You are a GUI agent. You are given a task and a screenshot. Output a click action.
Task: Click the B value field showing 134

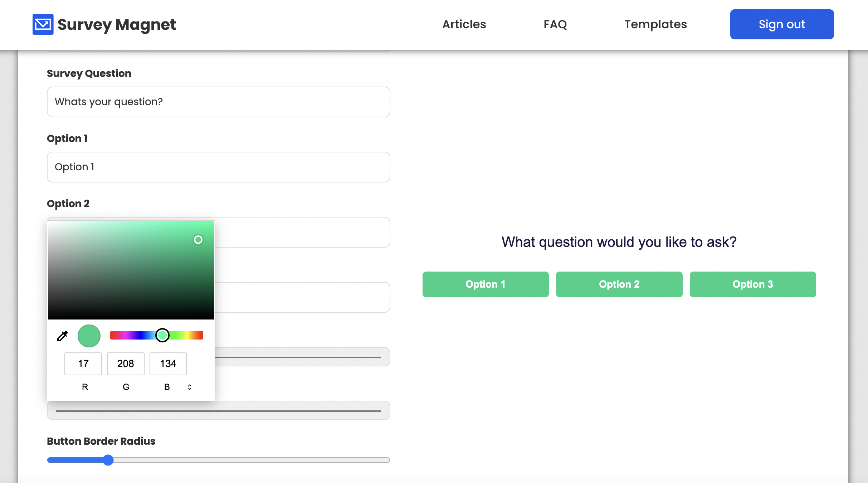tap(168, 364)
